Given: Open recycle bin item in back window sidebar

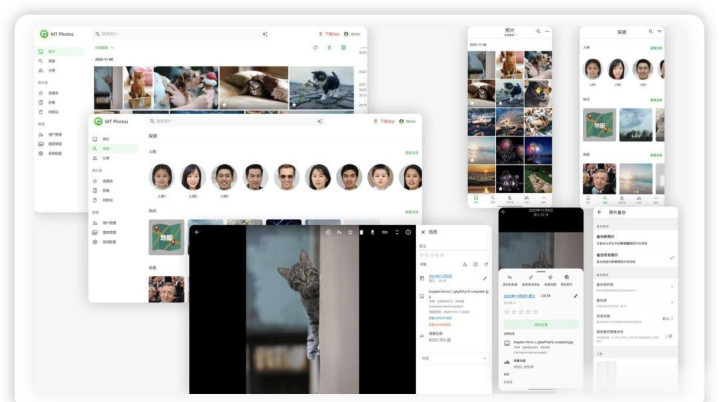Looking at the screenshot, I should click(49, 112).
